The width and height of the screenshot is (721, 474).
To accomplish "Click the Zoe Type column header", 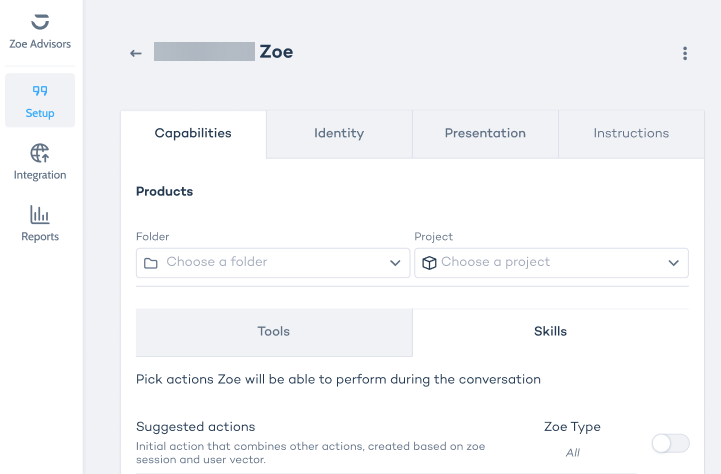I will (572, 426).
